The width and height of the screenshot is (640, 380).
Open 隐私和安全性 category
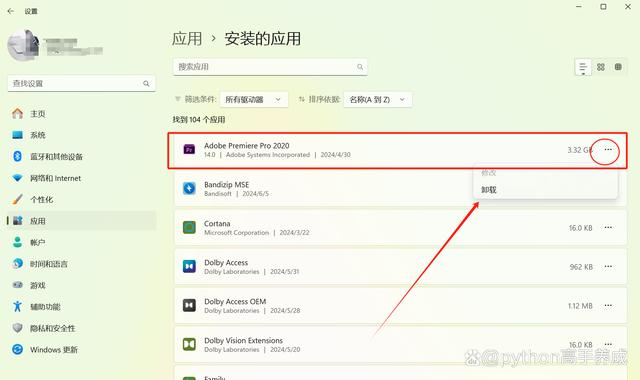[x=81, y=328]
